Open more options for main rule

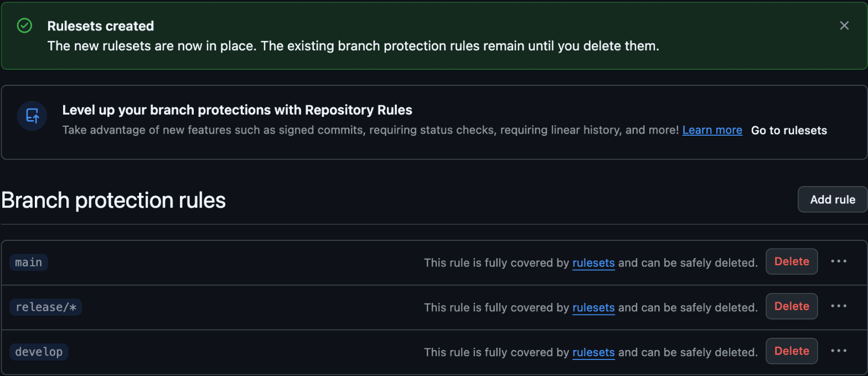(x=839, y=261)
